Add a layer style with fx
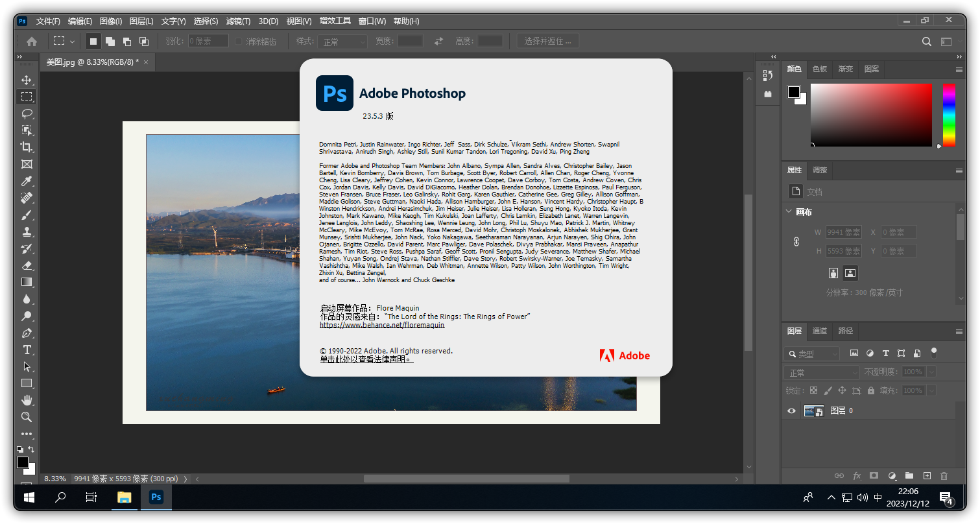 pos(857,475)
